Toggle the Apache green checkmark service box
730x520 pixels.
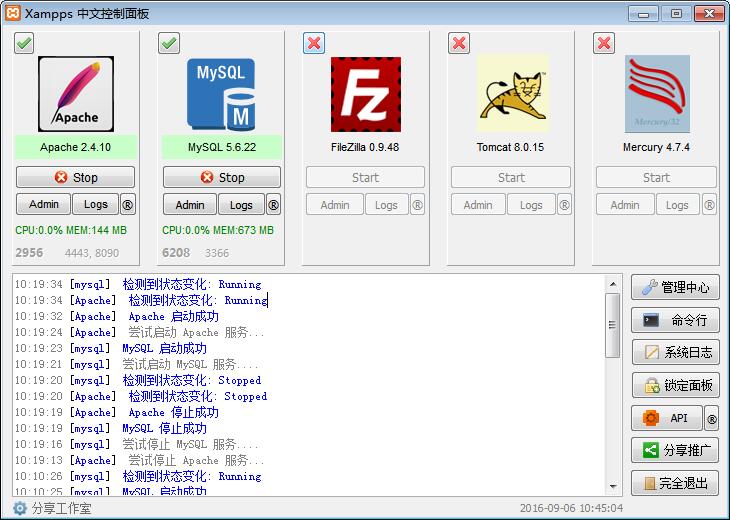24,44
